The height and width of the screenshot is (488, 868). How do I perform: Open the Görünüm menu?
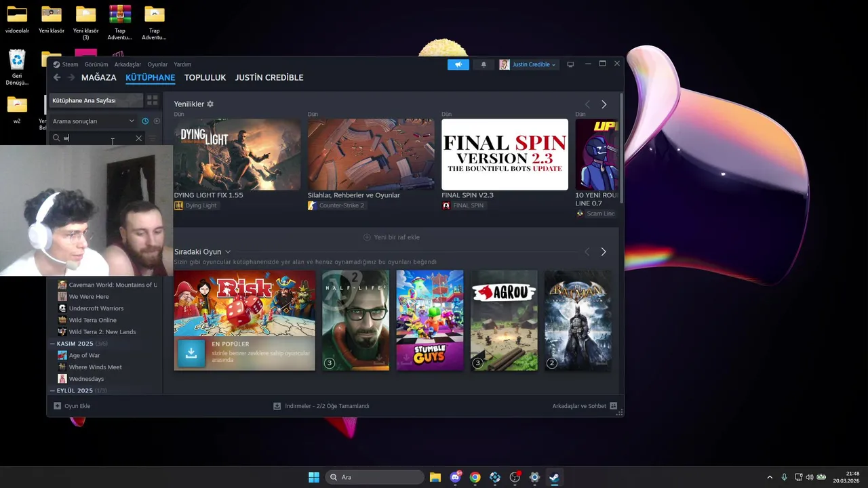(x=96, y=64)
